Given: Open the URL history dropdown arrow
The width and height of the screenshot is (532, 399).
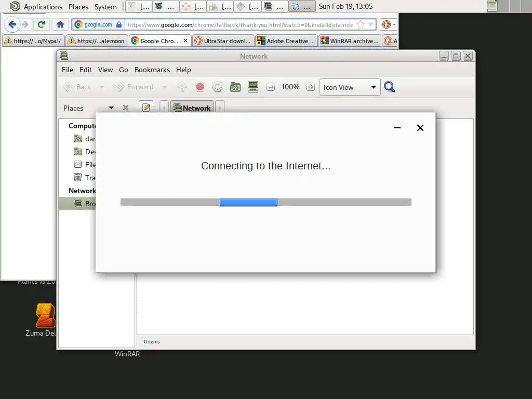Looking at the screenshot, I should point(371,24).
